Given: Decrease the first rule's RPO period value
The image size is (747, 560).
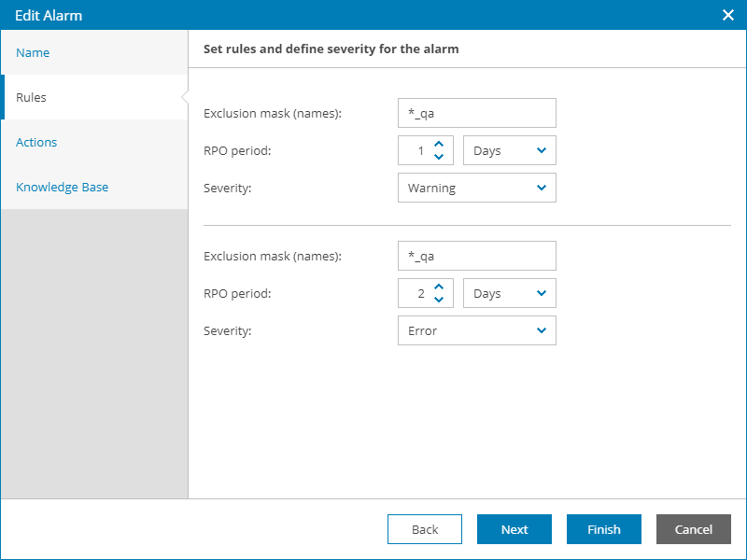Looking at the screenshot, I should click(439, 157).
